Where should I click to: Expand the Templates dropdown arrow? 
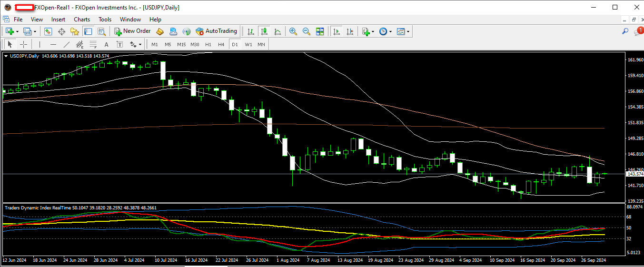pyautogui.click(x=408, y=31)
